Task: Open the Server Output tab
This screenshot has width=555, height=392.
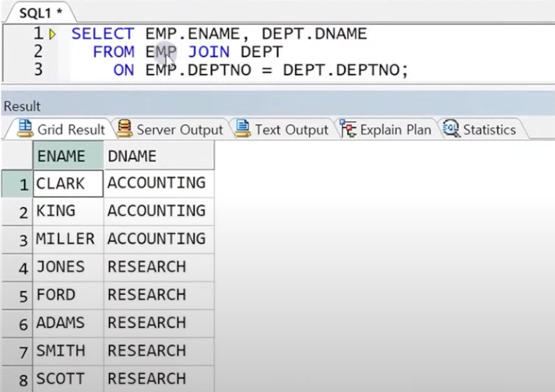Action: (170, 129)
